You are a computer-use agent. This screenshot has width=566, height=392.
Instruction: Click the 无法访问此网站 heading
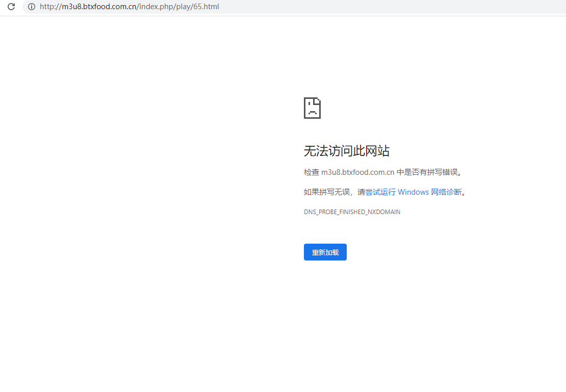tap(347, 151)
